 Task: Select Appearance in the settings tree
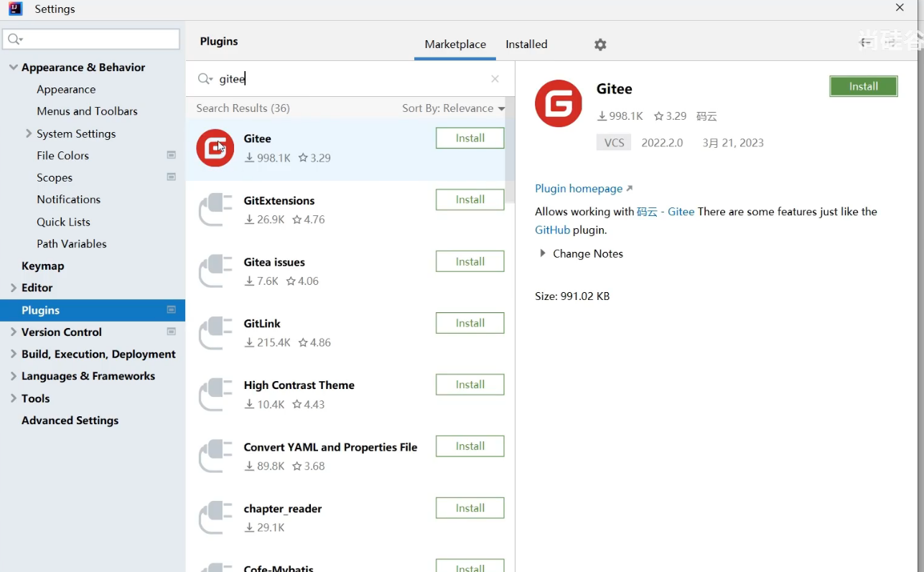pos(66,90)
